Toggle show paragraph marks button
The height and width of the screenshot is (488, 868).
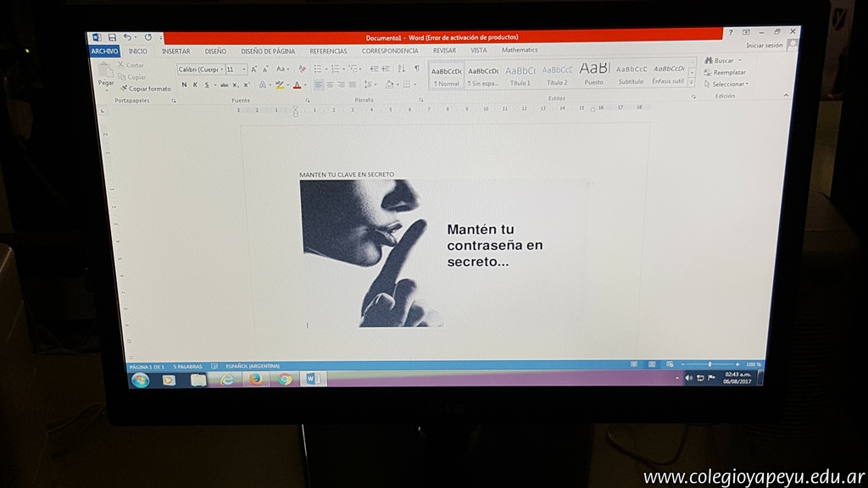(416, 69)
